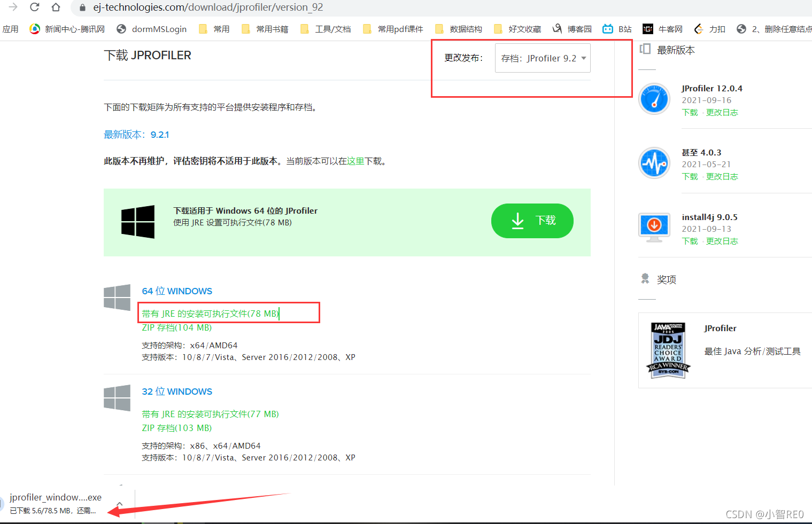Click the JProfiler 12.0.4 gauge icon
The height and width of the screenshot is (524, 812).
[x=654, y=99]
